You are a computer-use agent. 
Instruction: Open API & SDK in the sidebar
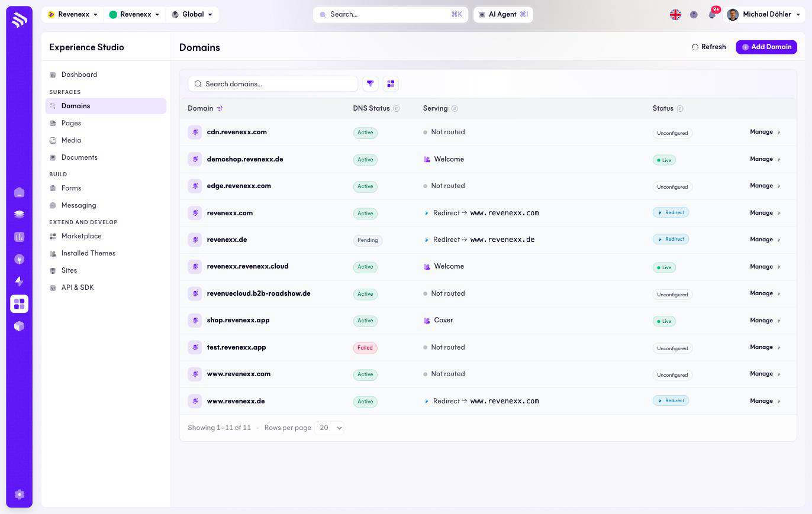click(x=105, y=287)
